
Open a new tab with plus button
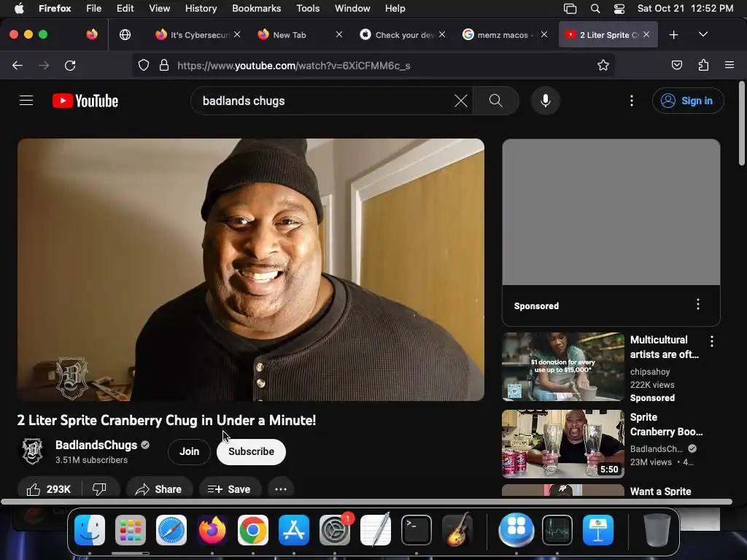(x=673, y=35)
